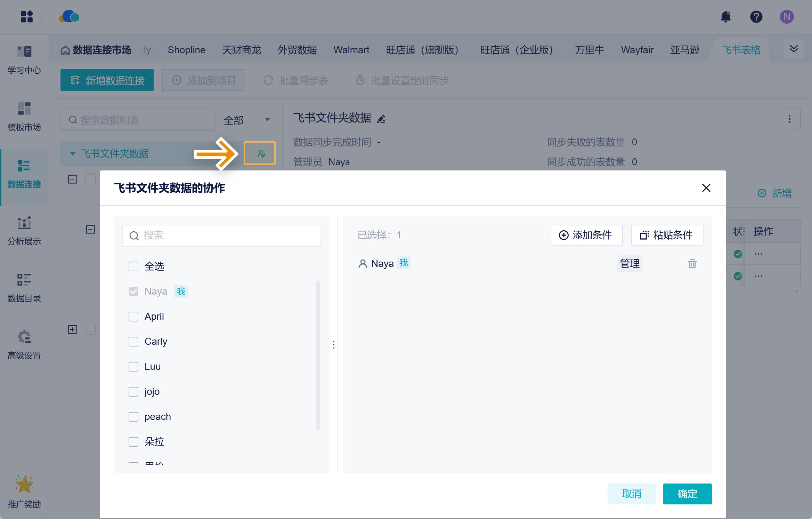
Task: Open the help question mark icon
Action: click(756, 17)
